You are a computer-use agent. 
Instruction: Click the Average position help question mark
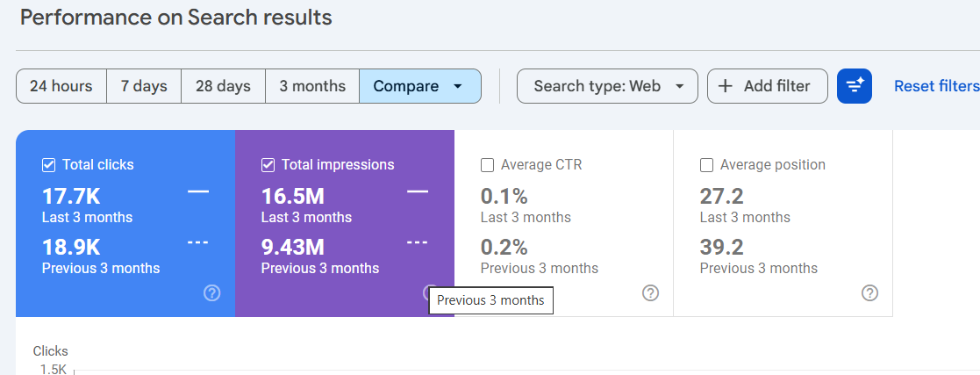pyautogui.click(x=869, y=293)
